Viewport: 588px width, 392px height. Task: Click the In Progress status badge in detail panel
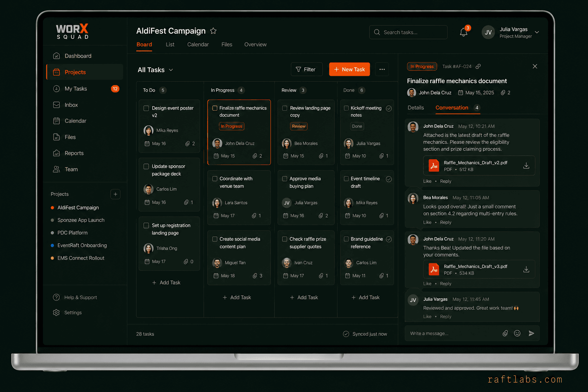[x=422, y=66]
